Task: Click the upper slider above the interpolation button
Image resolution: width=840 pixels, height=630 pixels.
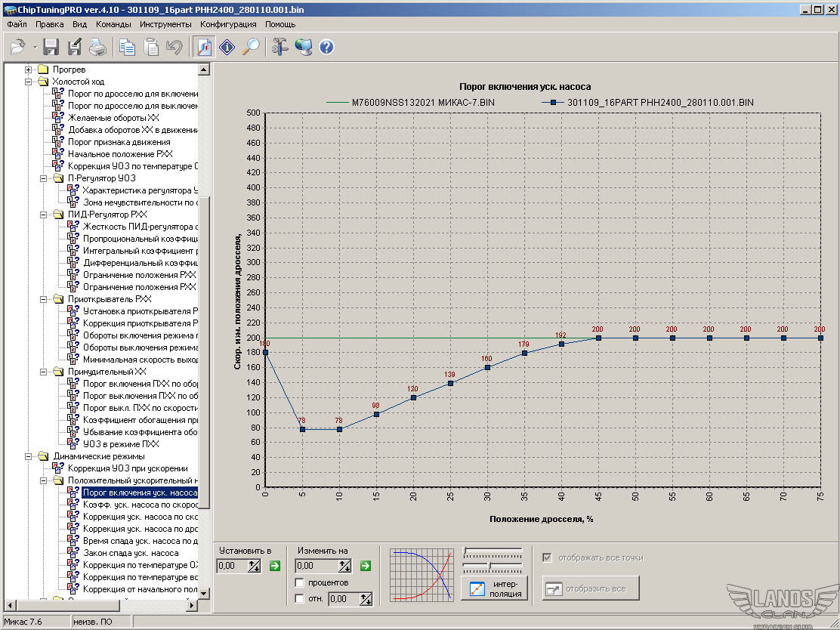Action: coord(492,551)
